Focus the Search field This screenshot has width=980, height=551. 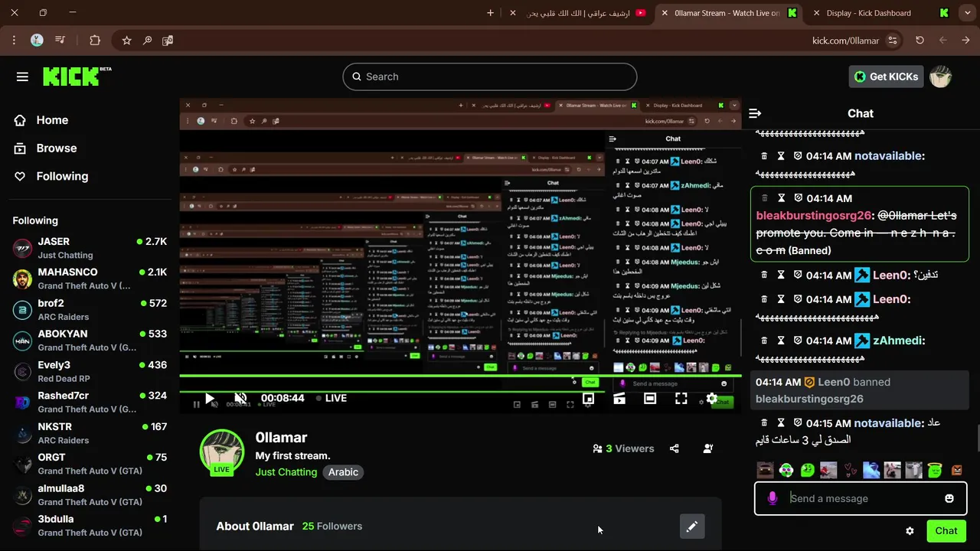[x=490, y=77]
